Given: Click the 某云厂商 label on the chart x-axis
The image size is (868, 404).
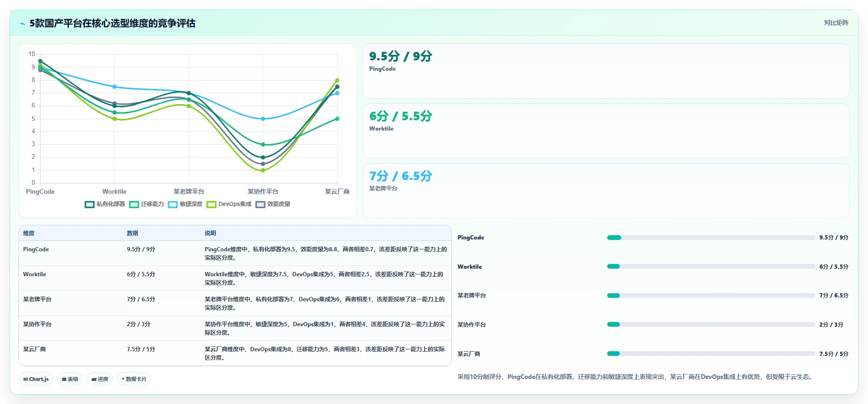Looking at the screenshot, I should coord(337,191).
